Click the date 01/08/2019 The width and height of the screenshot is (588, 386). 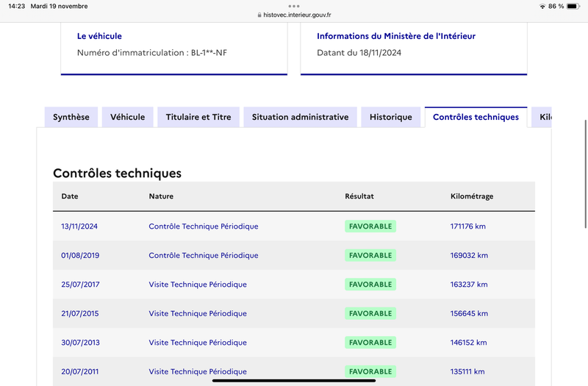point(80,255)
